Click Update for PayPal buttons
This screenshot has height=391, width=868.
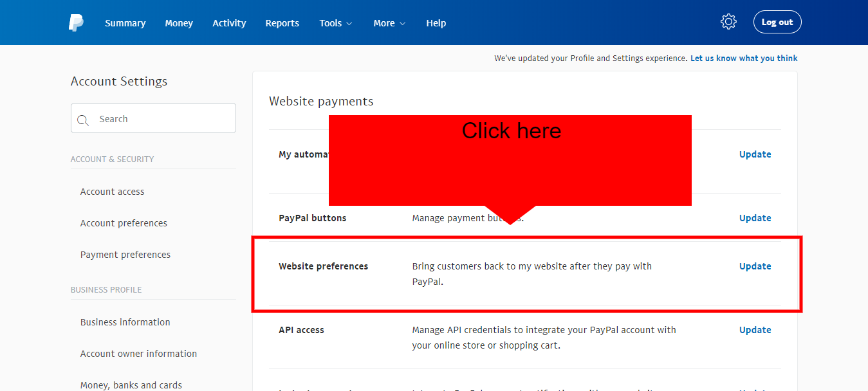[755, 218]
